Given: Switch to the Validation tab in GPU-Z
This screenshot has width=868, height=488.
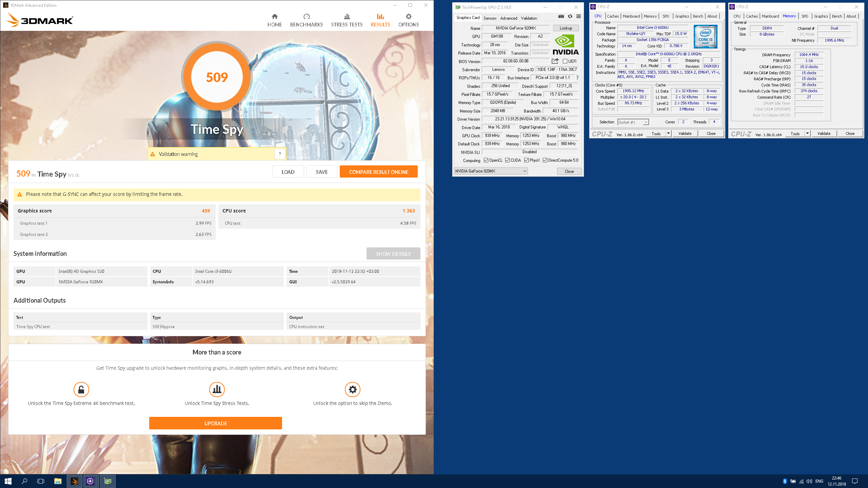Looking at the screenshot, I should [x=529, y=18].
